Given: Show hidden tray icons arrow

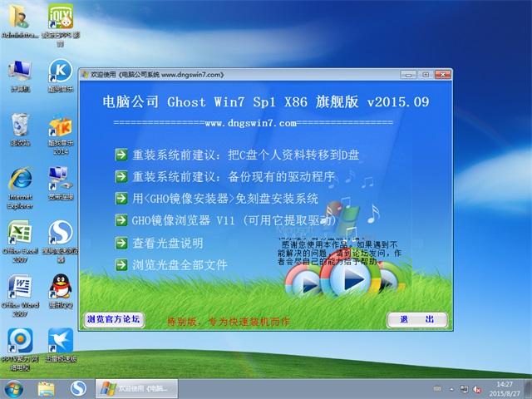Looking at the screenshot, I should [x=451, y=389].
